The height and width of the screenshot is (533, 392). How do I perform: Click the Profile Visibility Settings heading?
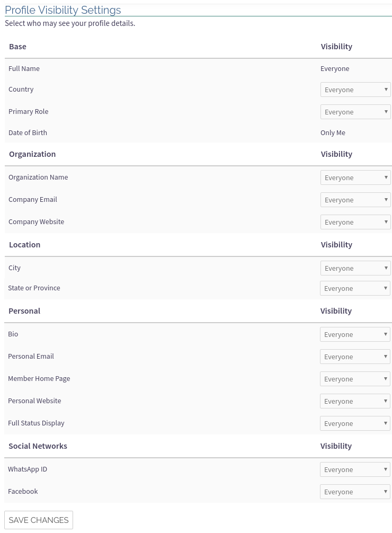[63, 10]
